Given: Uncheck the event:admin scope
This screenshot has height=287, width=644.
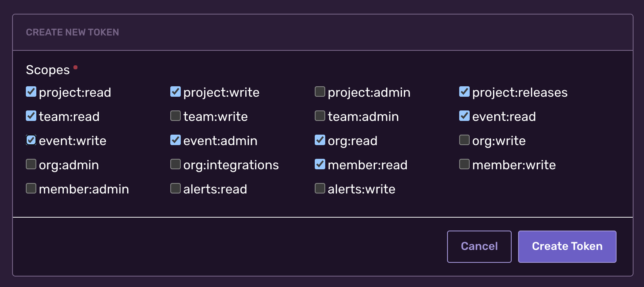Looking at the screenshot, I should [175, 140].
